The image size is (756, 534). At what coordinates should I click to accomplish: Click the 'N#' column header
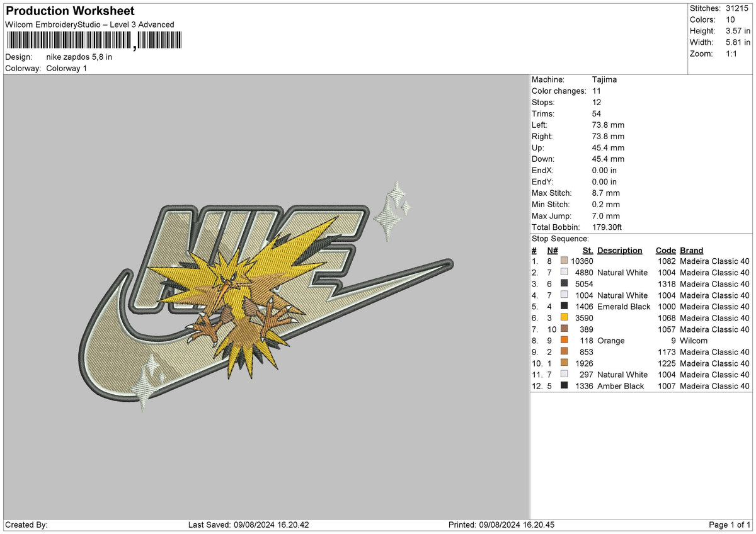click(x=552, y=250)
